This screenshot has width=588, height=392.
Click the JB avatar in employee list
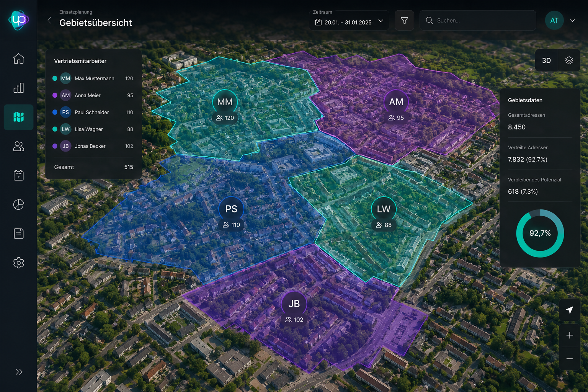pos(66,146)
